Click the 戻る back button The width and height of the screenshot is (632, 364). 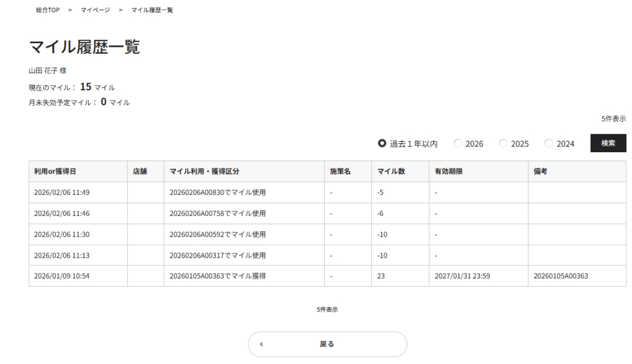(327, 345)
